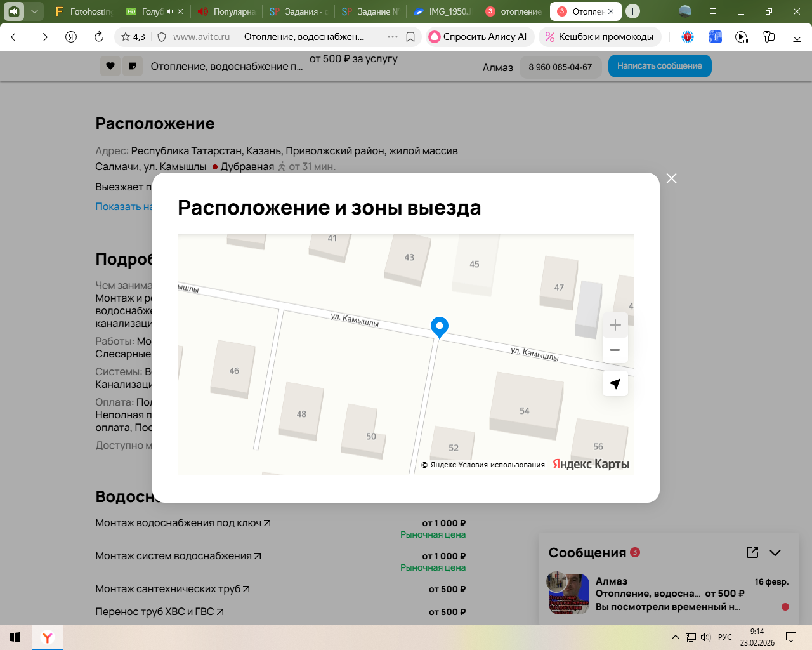Zoom in on the Yandex map
Screen dimensions: 812x650
[x=615, y=326]
